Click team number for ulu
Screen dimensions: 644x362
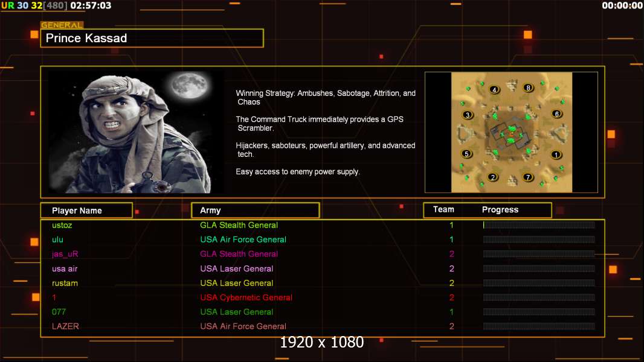(x=451, y=240)
